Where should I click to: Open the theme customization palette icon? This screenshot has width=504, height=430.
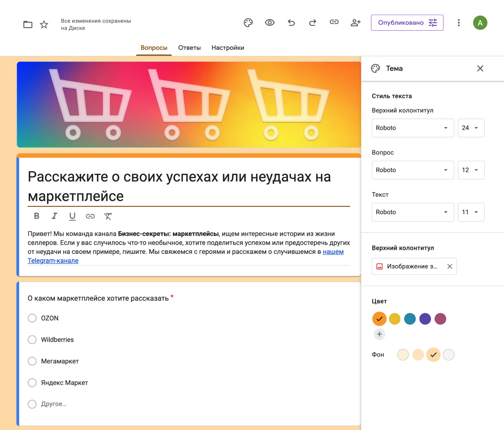[x=248, y=23]
